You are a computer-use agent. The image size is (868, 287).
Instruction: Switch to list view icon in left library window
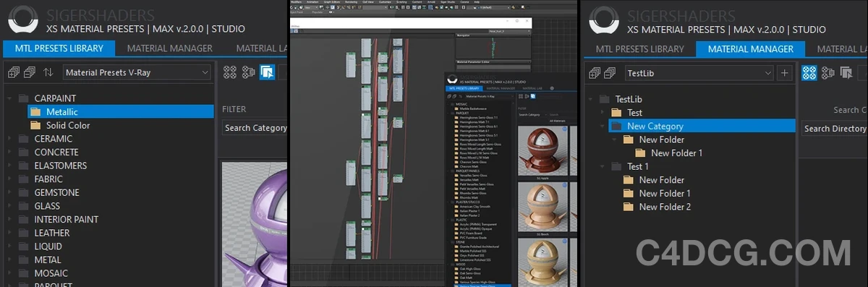(x=249, y=72)
